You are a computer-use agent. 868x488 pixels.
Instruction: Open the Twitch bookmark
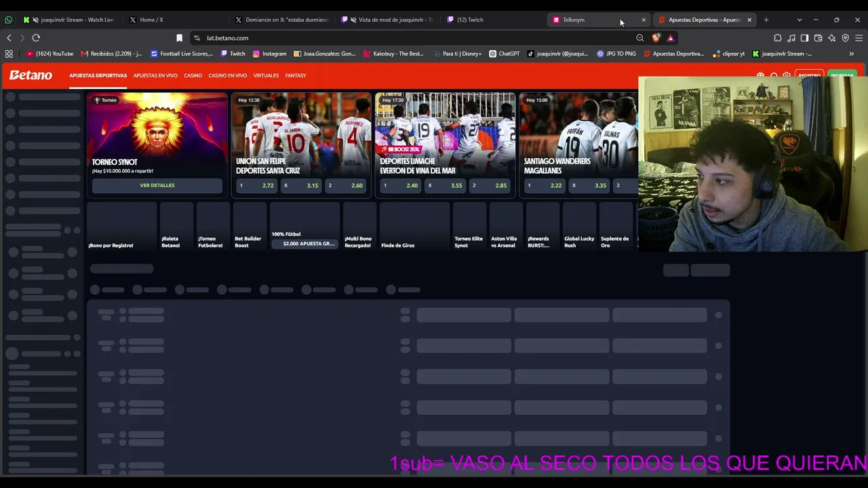coord(233,54)
